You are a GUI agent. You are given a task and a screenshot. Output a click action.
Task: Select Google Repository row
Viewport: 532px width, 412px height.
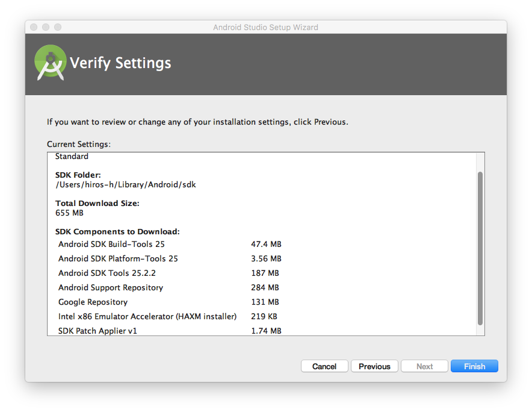[x=170, y=302]
